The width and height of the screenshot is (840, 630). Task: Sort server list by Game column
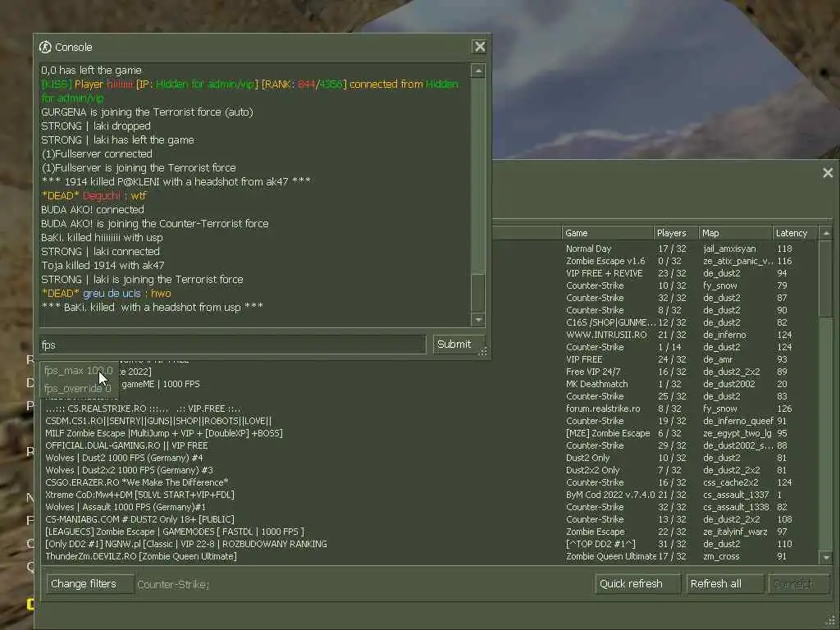(x=608, y=233)
